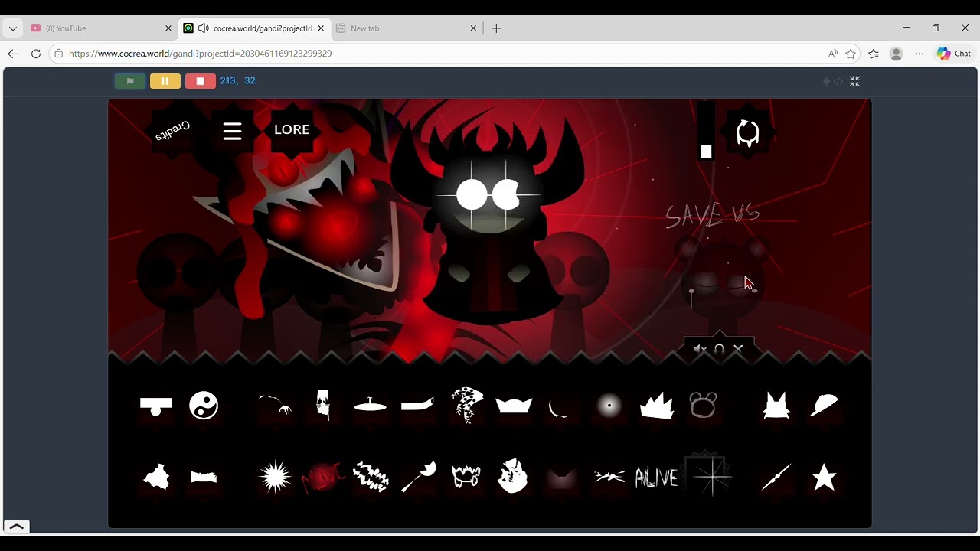
Task: Select the glowing eye orb icon
Action: tap(609, 406)
